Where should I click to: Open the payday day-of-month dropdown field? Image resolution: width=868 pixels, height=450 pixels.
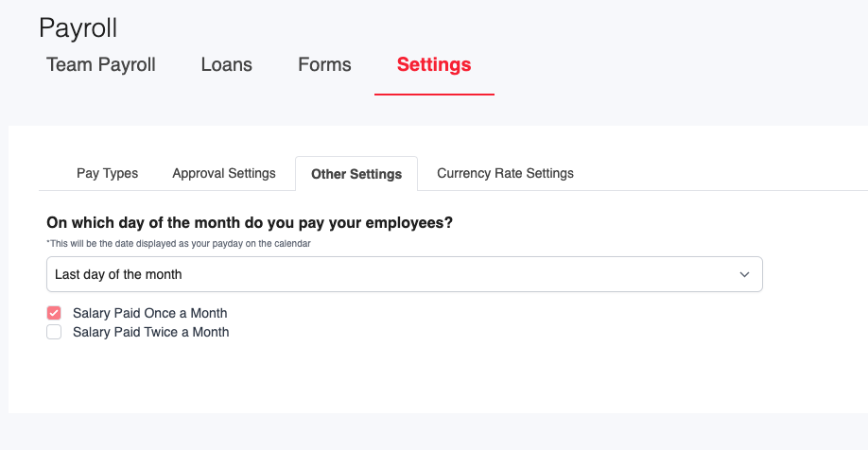(405, 274)
